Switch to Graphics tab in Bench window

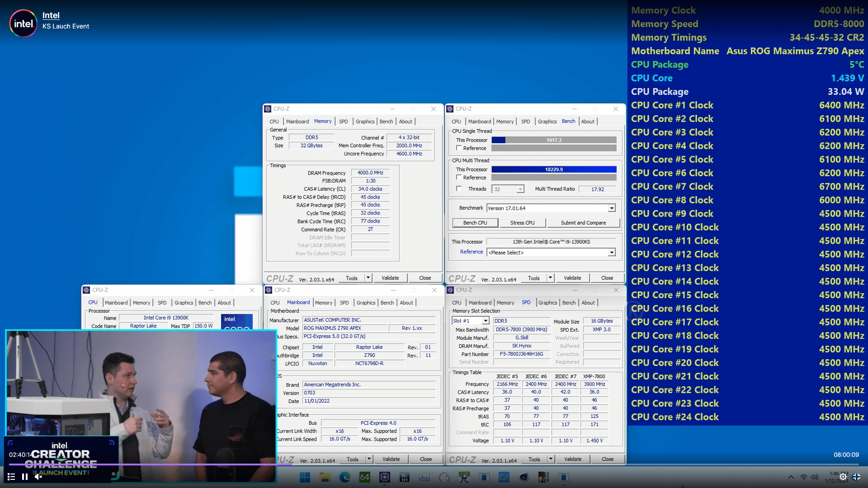coord(547,122)
